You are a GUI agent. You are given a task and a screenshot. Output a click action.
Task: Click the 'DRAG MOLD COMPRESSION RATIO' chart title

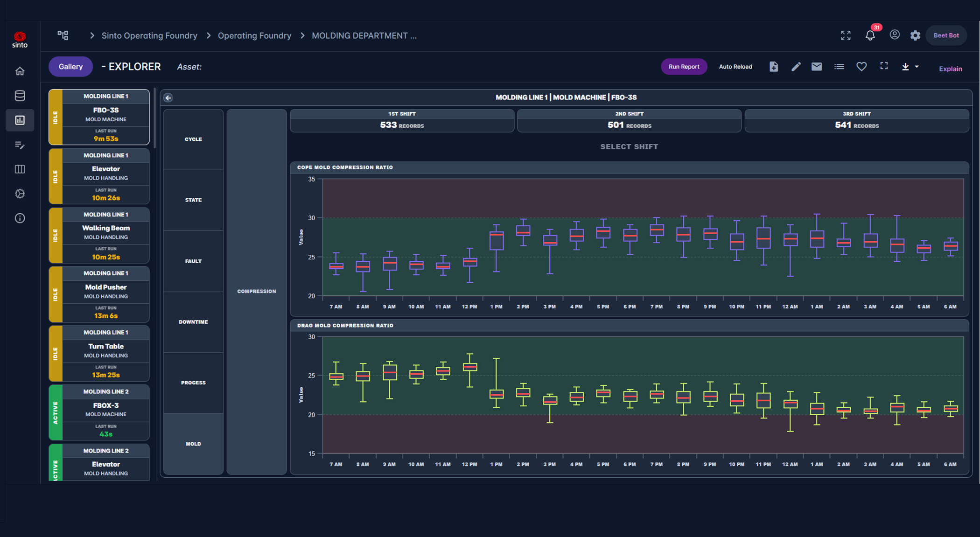[x=345, y=326]
